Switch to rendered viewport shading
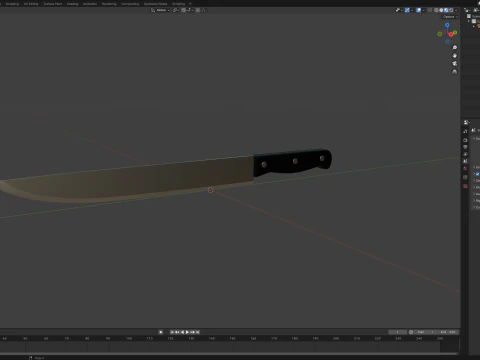This screenshot has width=480, height=360. (451, 10)
